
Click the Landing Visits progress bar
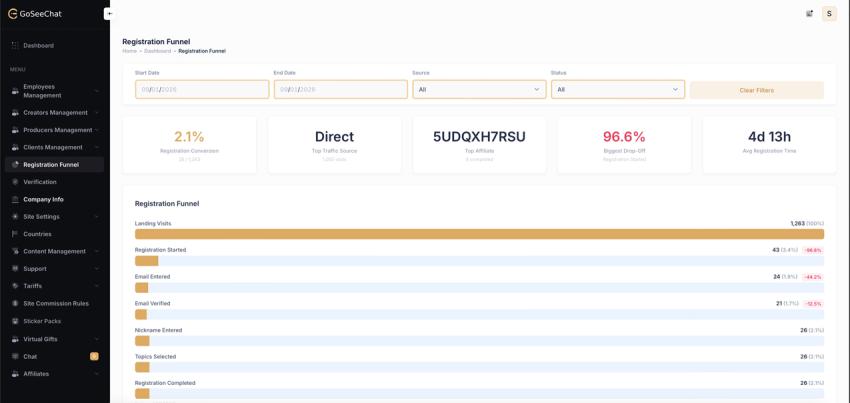[x=479, y=234]
